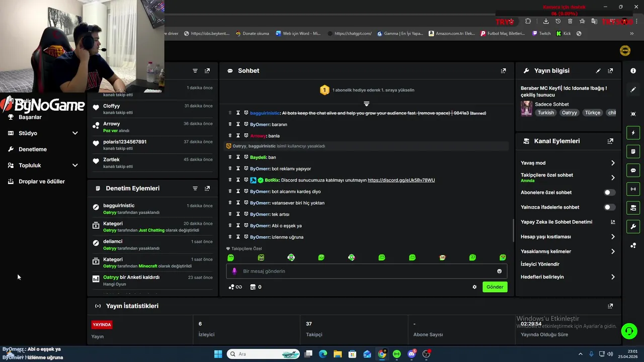
Task: Open Yasaklanmış kelimeler options arrow
Action: click(x=613, y=251)
